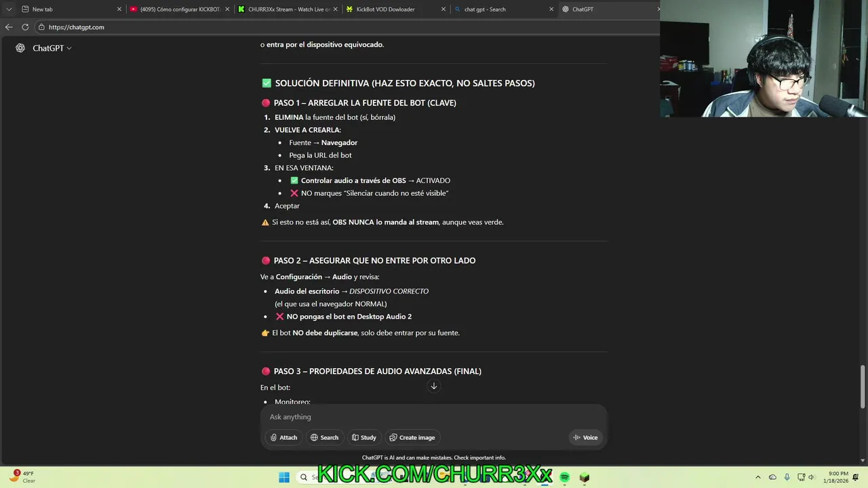Image resolution: width=868 pixels, height=488 pixels.
Task: Open the browser tab list chevron
Action: [x=9, y=9]
